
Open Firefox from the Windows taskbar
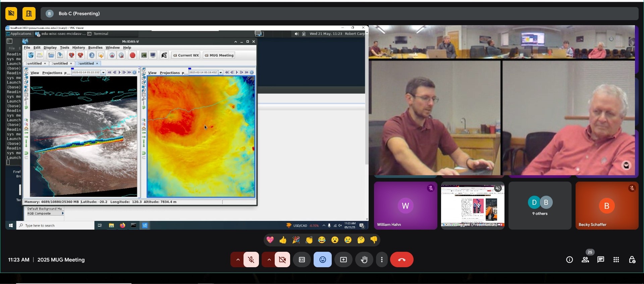122,226
